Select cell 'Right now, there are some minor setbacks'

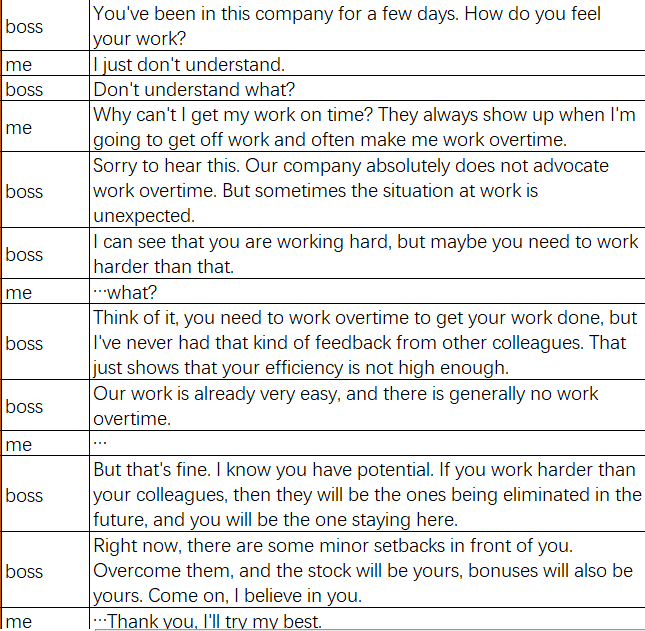click(367, 570)
